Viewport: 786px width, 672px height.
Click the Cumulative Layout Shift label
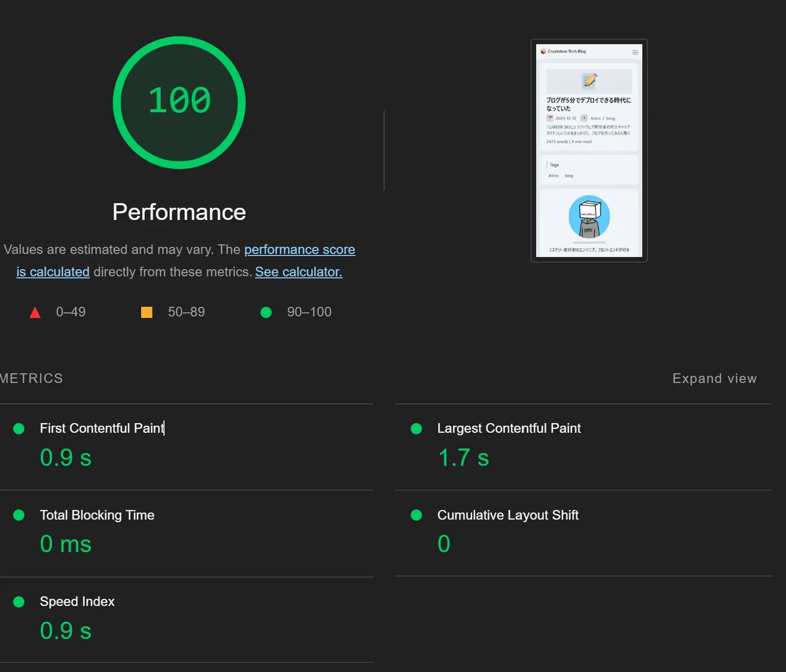click(508, 515)
